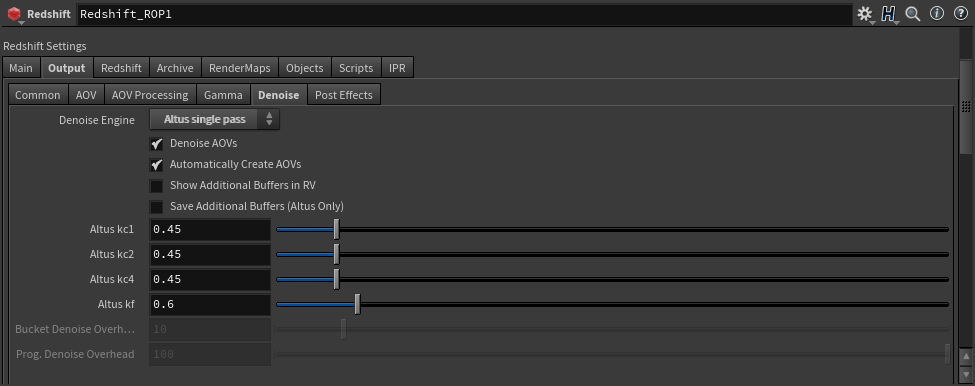Click the Altus kc2 value field
975x386 pixels.
pyautogui.click(x=210, y=254)
